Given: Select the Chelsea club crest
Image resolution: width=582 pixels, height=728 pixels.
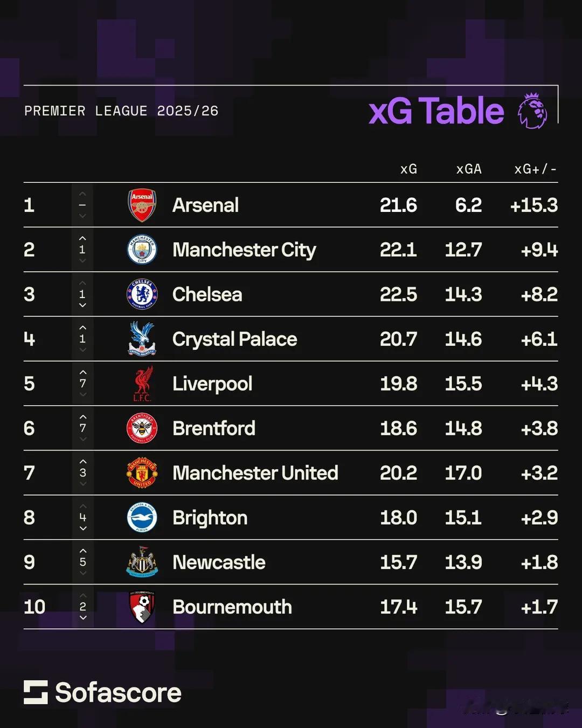Looking at the screenshot, I should 142,294.
